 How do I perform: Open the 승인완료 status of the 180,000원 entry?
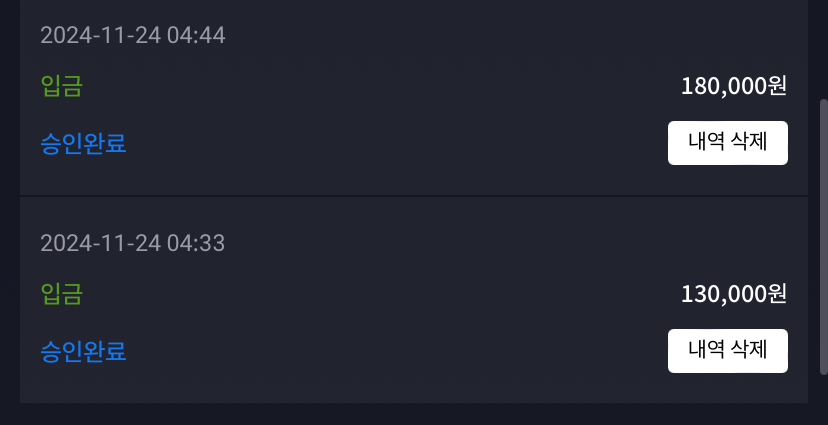[83, 143]
